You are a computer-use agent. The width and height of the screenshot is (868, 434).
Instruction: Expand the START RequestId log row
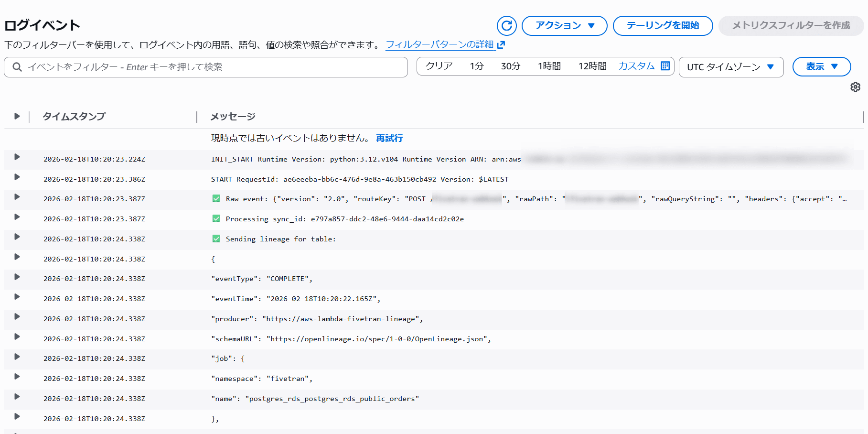17,177
